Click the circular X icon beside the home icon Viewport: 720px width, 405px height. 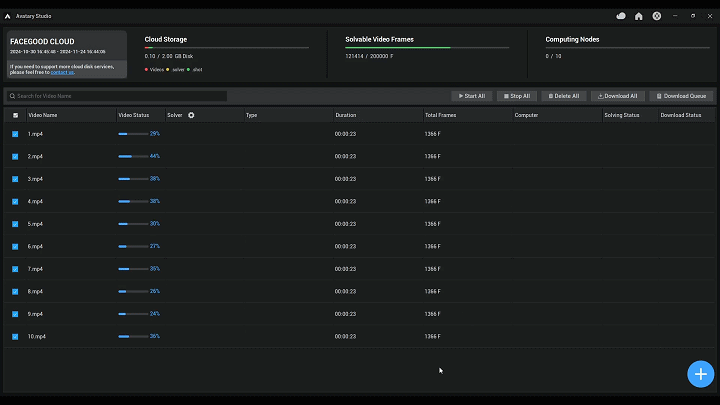657,16
